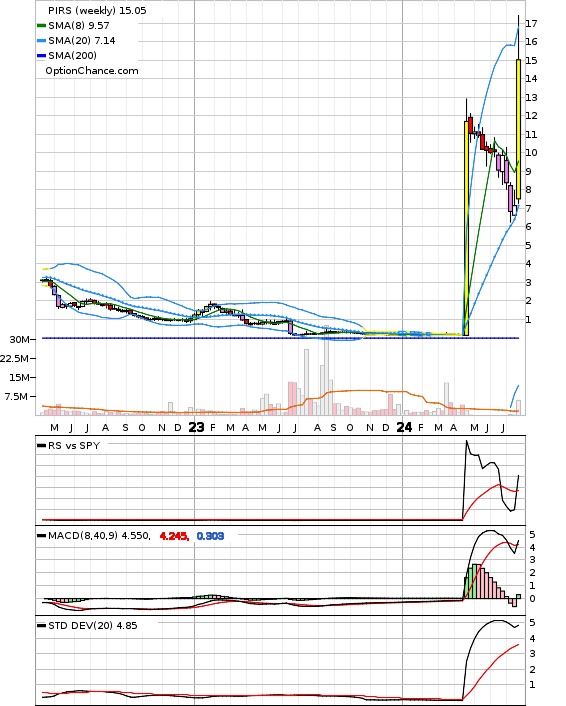Screen dimensions: 566x706
Task: Click the STD DEV(20) 4.85 label
Action: click(93, 626)
